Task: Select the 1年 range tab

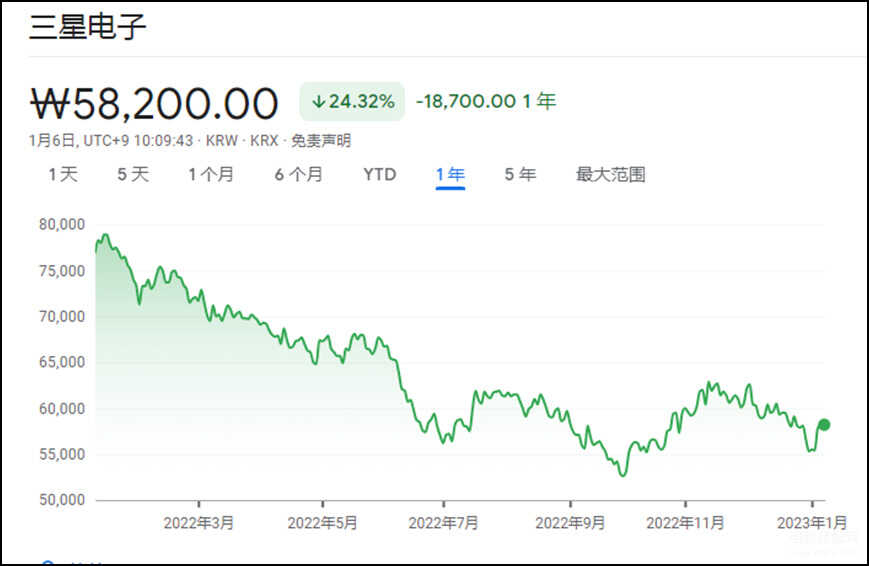Action: (450, 175)
